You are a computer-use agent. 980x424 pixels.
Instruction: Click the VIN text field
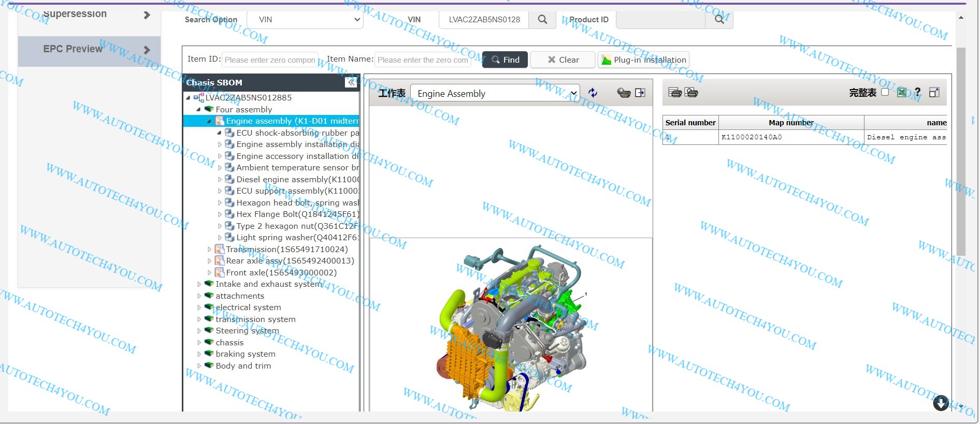pos(484,20)
